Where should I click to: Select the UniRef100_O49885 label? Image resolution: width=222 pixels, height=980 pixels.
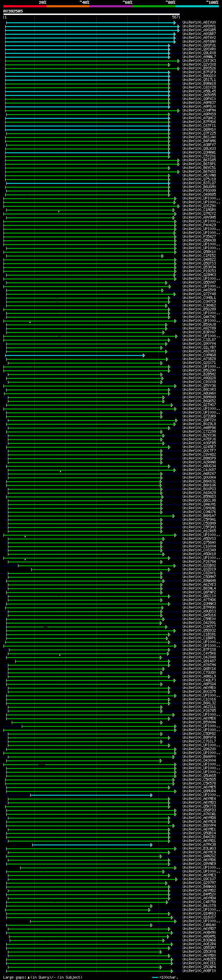(199, 194)
